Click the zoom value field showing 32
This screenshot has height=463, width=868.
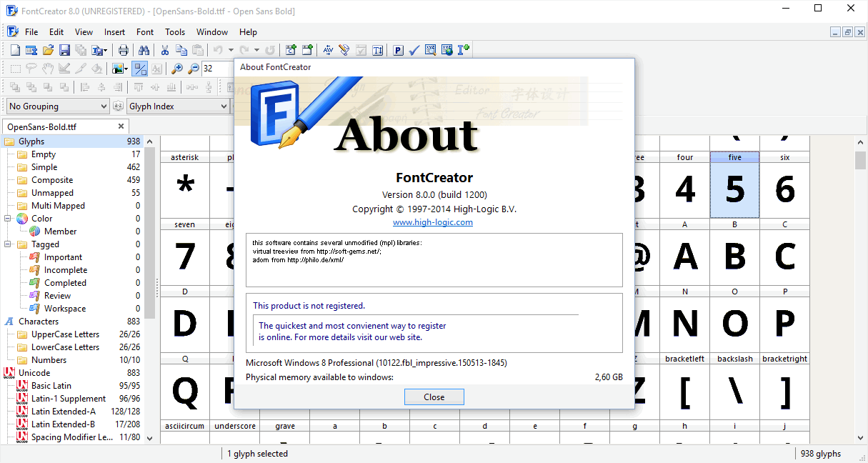pyautogui.click(x=218, y=69)
